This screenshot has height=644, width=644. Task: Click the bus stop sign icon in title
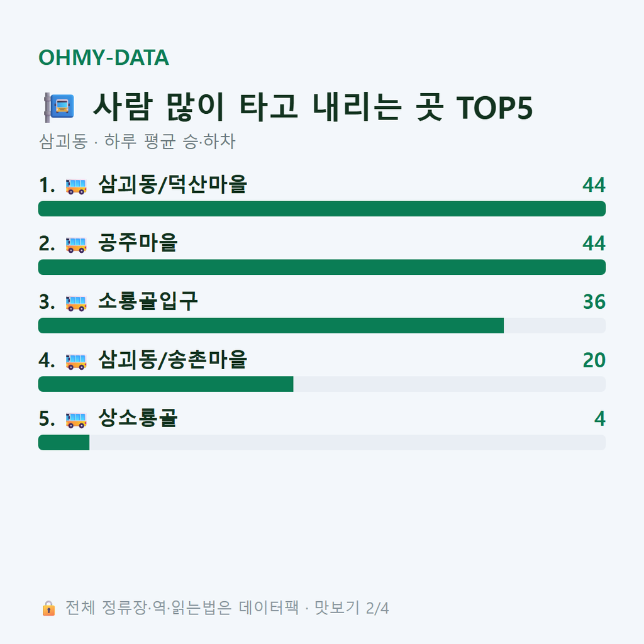coord(59,107)
